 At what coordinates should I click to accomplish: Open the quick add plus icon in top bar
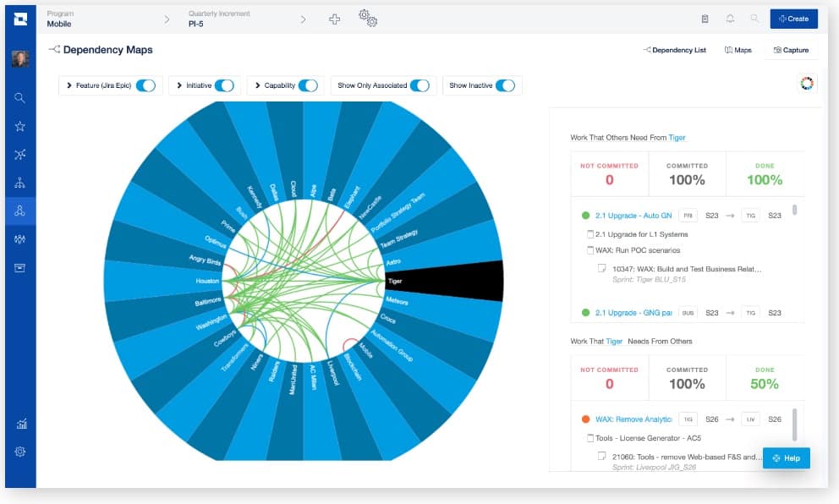point(335,18)
